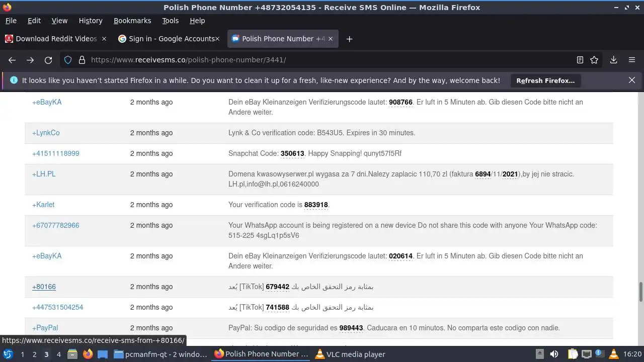Viewport: 644px width, 362px height.
Task: Close the Polish Phone Number tab
Action: [x=331, y=39]
